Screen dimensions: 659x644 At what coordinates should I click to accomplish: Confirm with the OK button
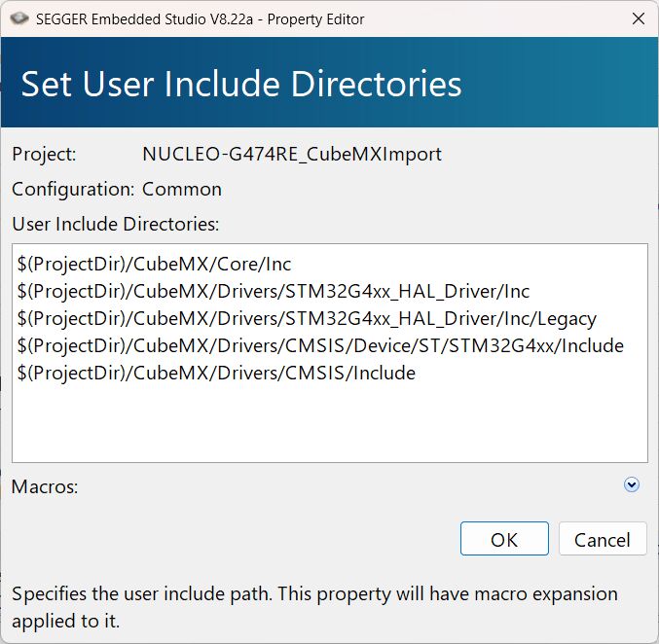(504, 539)
